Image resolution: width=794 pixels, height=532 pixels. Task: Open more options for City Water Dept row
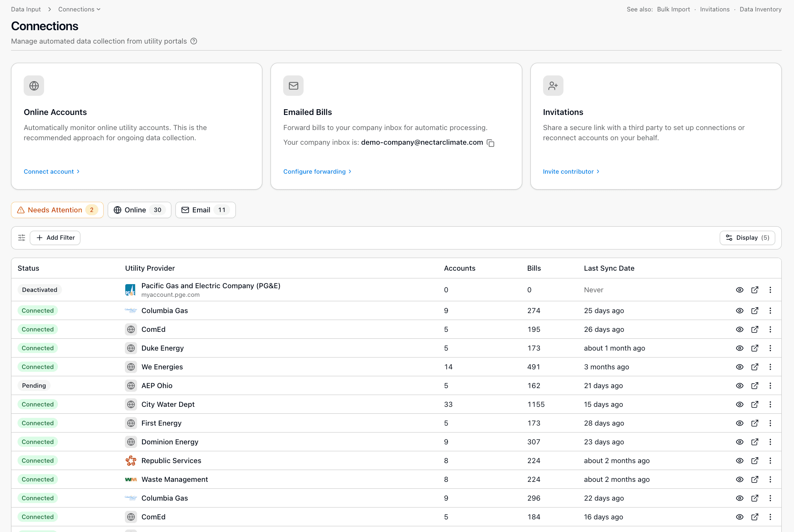click(x=770, y=404)
